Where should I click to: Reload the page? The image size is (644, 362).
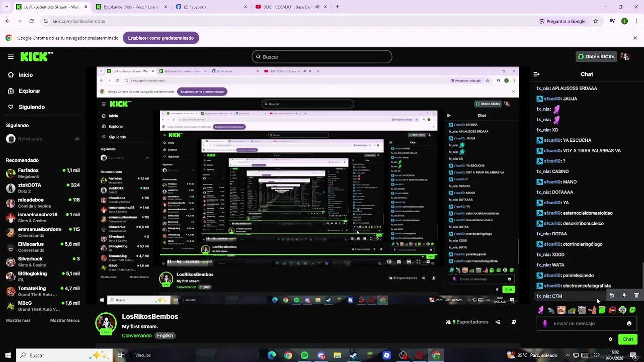coord(31,21)
